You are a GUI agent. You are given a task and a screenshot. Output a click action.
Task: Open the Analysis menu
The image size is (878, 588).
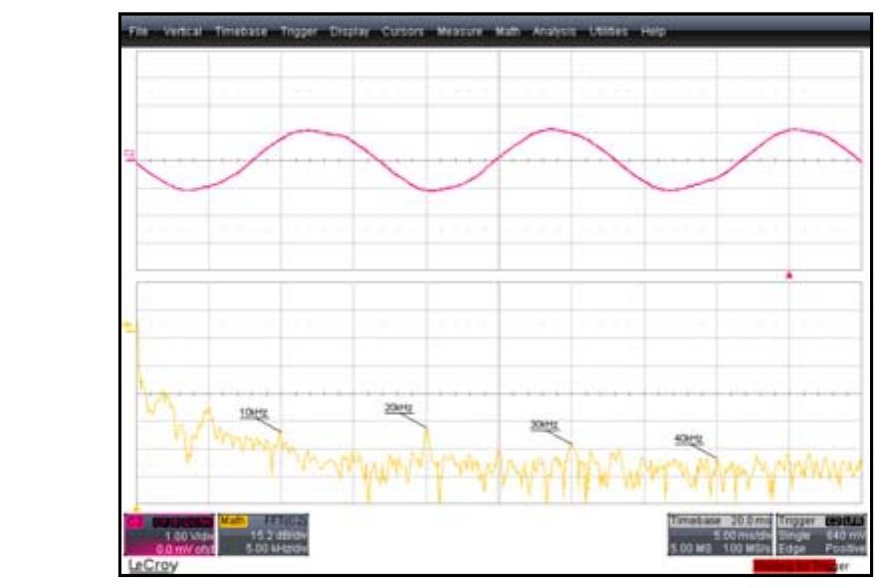554,32
